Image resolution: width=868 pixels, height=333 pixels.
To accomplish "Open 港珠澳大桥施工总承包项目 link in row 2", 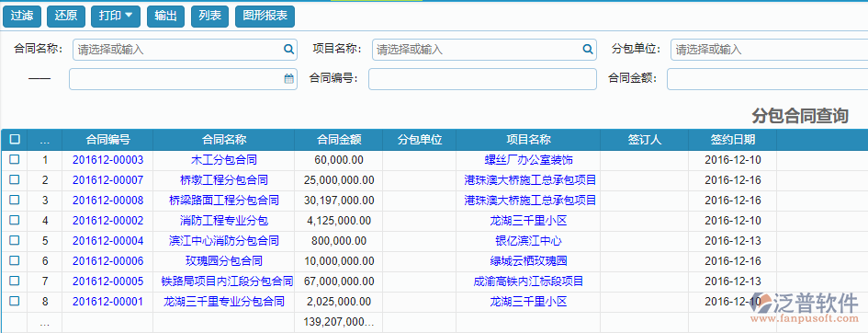I will (x=530, y=180).
